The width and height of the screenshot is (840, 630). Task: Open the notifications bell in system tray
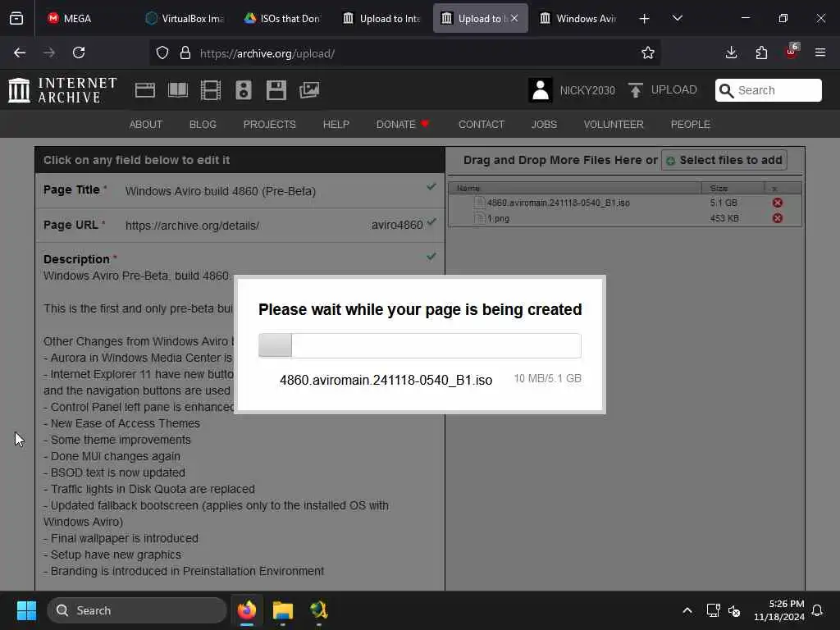(x=817, y=610)
